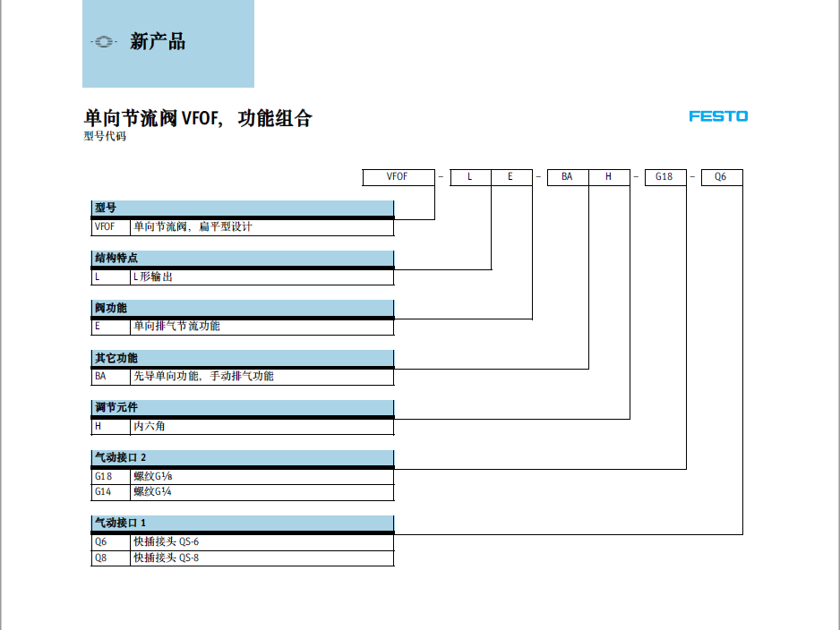Click the G18 code cell under 气动接口 2

(x=111, y=476)
